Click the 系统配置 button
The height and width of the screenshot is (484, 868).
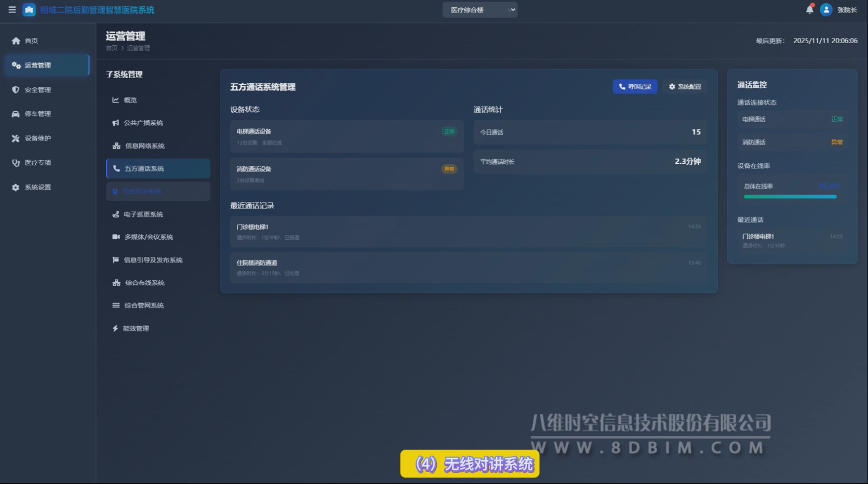tap(685, 87)
